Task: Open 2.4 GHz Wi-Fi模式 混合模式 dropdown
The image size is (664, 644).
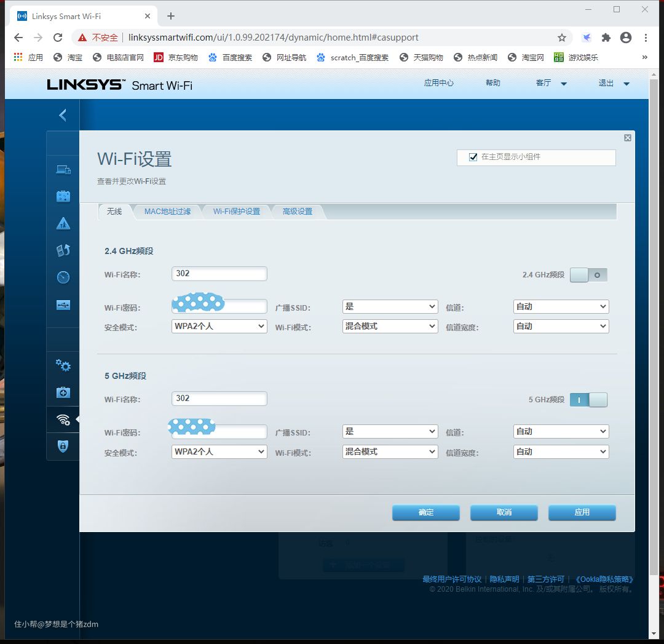Action: 390,327
